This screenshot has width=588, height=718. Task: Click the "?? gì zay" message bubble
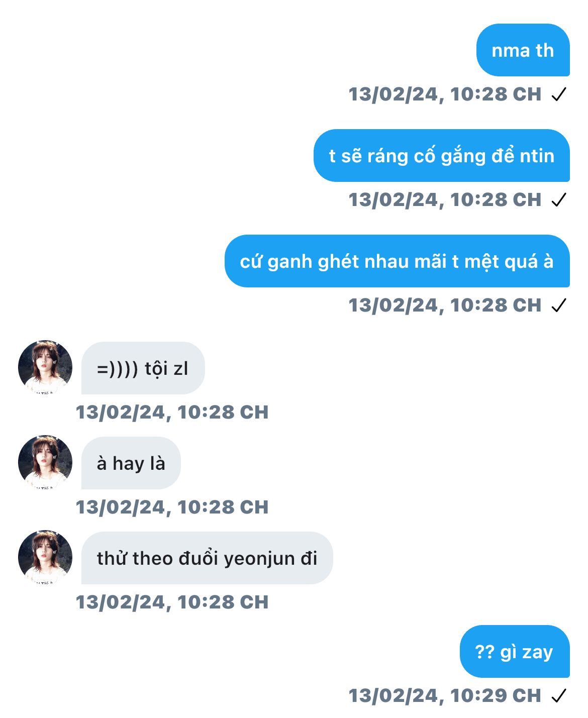point(515,652)
